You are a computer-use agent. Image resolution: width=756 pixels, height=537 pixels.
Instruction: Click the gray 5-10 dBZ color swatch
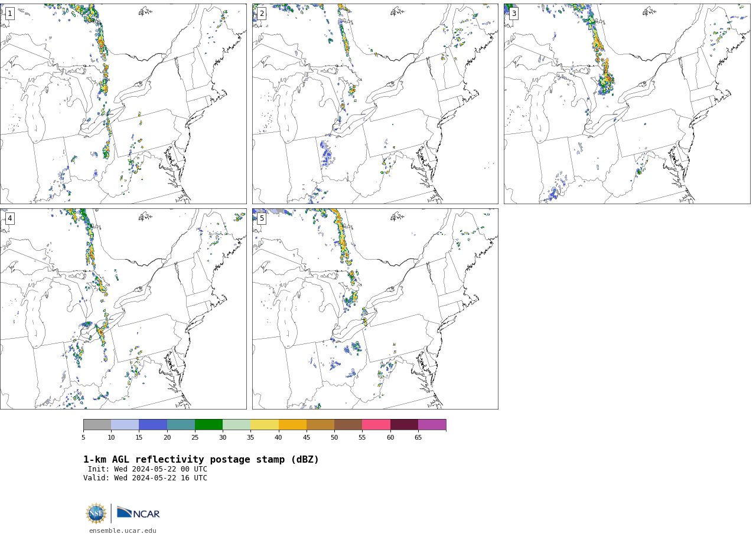97,425
